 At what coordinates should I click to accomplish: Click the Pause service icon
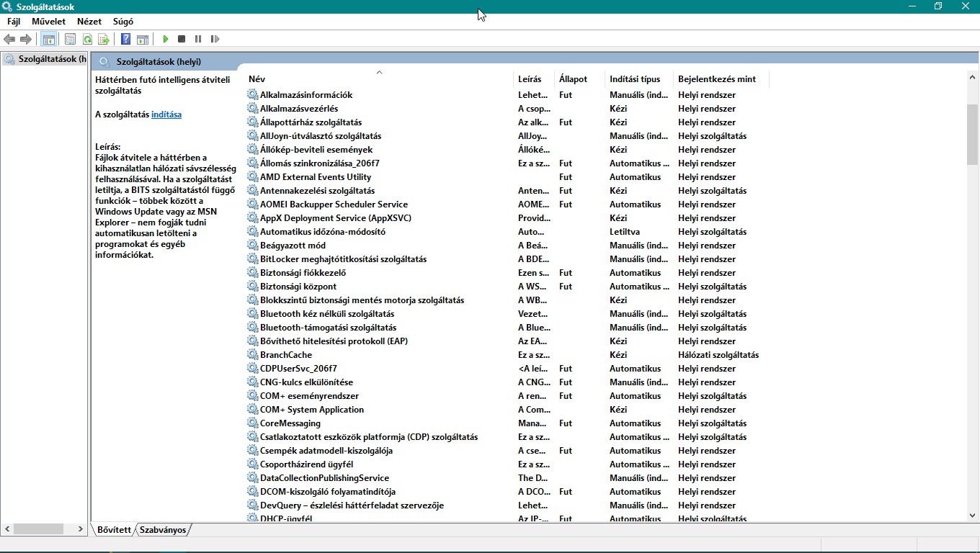(198, 39)
